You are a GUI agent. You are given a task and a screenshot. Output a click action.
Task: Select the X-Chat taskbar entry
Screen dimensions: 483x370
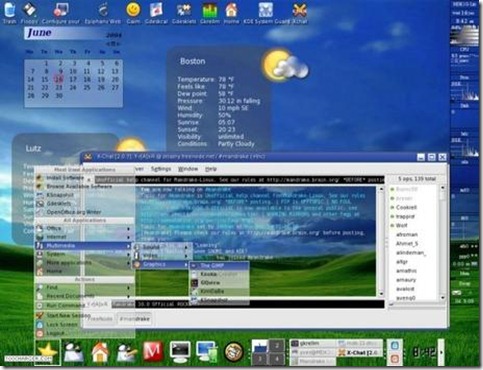359,352
